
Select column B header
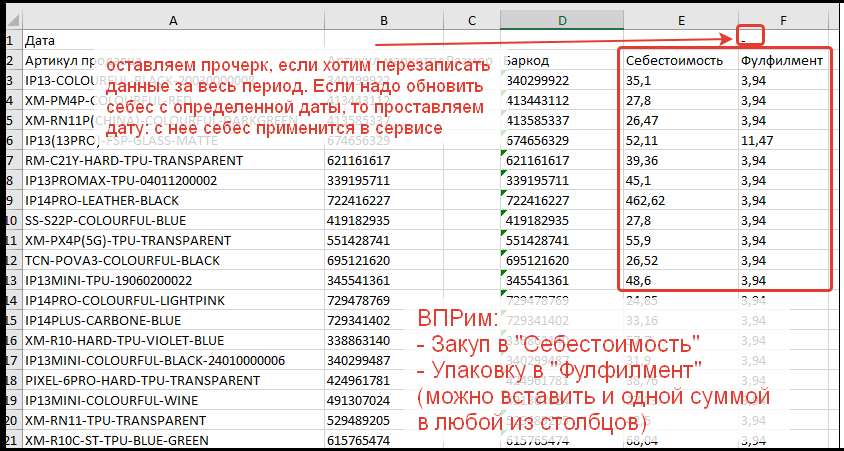[x=384, y=20]
